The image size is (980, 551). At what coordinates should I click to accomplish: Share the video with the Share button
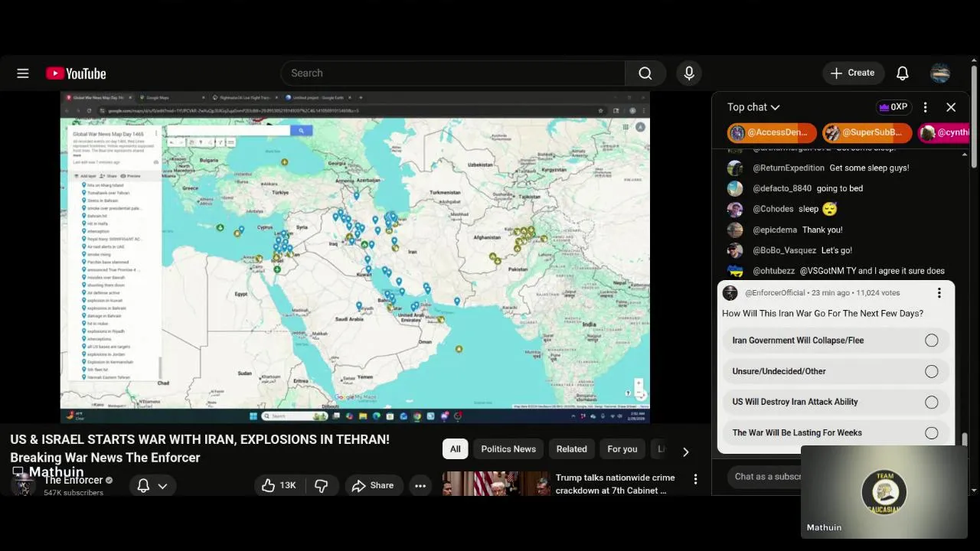[x=373, y=485]
